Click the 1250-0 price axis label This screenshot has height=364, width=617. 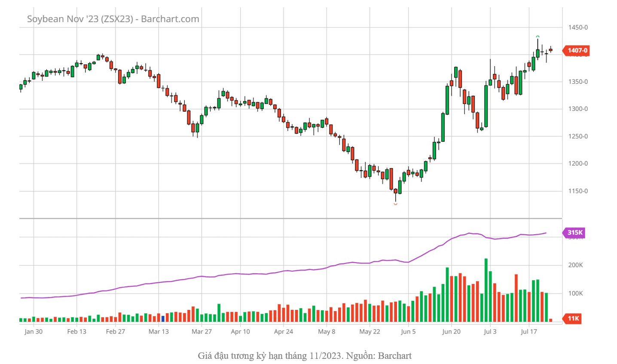click(578, 136)
